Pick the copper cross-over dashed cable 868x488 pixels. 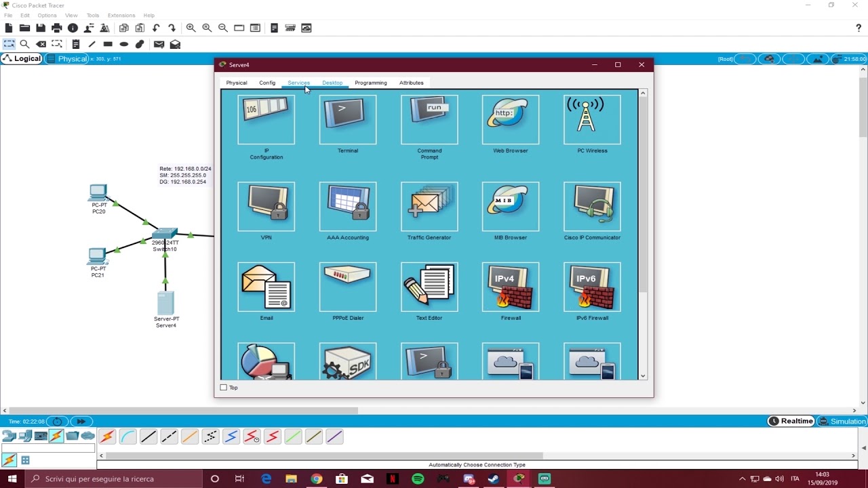tap(169, 437)
